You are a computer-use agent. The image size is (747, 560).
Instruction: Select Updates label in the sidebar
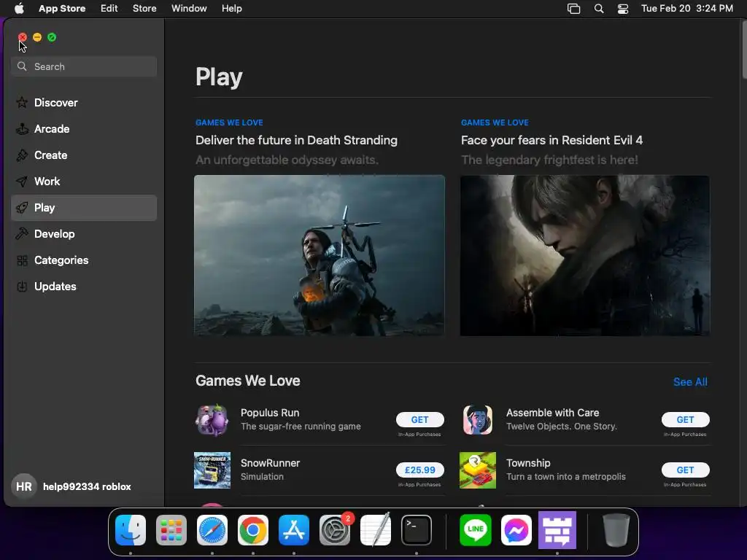point(55,287)
